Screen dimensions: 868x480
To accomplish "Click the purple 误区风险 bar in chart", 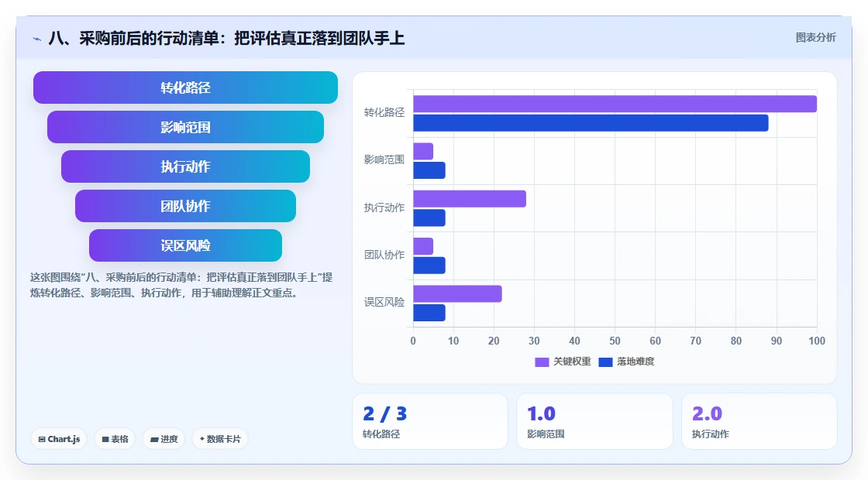I will coord(457,293).
